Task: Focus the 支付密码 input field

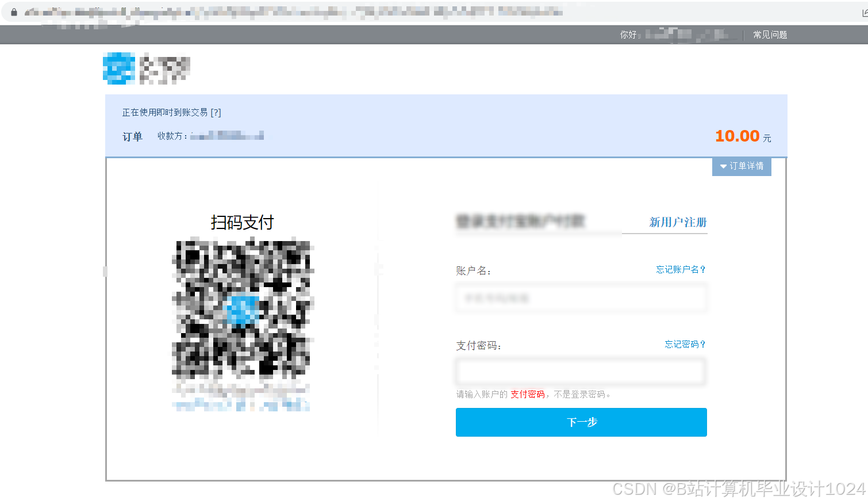Action: click(x=581, y=372)
